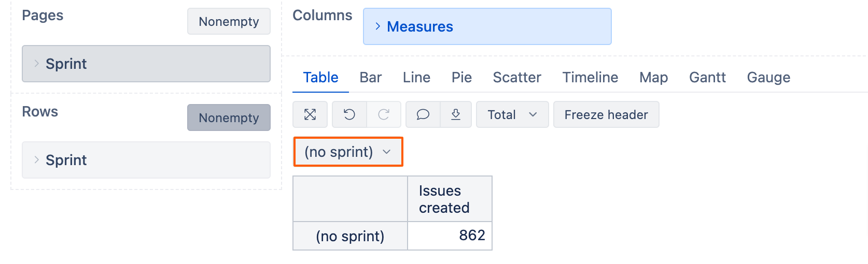This screenshot has height=264, width=868.
Task: Click the fullscreen expand icon
Action: [310, 114]
